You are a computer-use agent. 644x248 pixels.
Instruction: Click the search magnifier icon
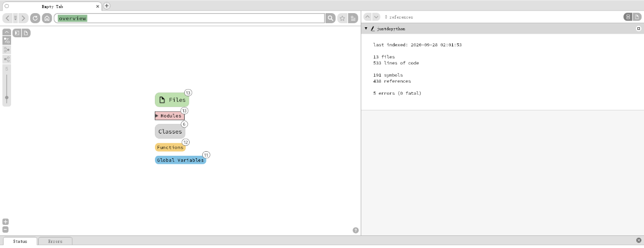331,18
